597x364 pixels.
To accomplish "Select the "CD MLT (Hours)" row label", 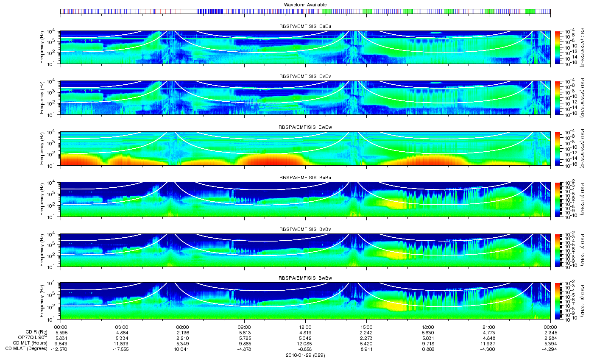I will [x=30, y=343].
